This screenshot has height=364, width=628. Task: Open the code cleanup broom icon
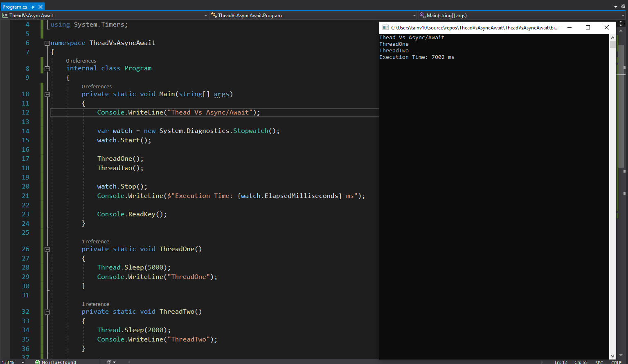(108, 362)
